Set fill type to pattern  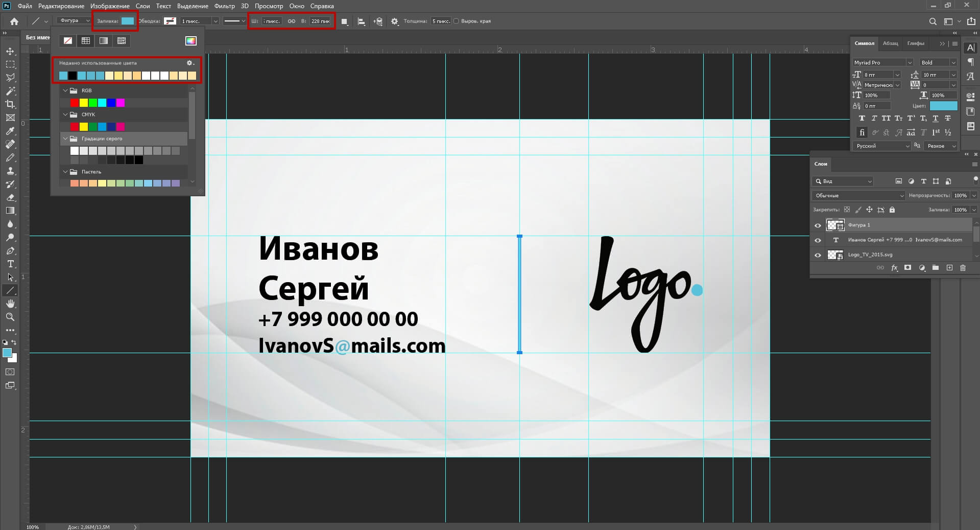[x=122, y=41]
